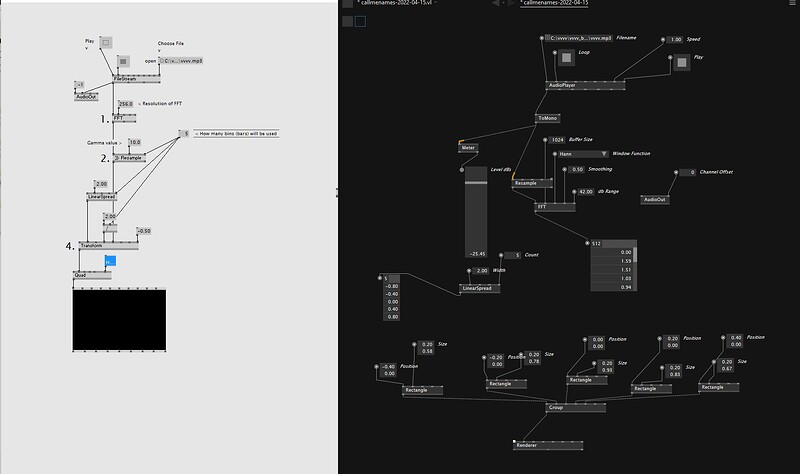Screen dimensions: 800x474
Task: Select the FFT node in the light patch
Action: point(124,118)
